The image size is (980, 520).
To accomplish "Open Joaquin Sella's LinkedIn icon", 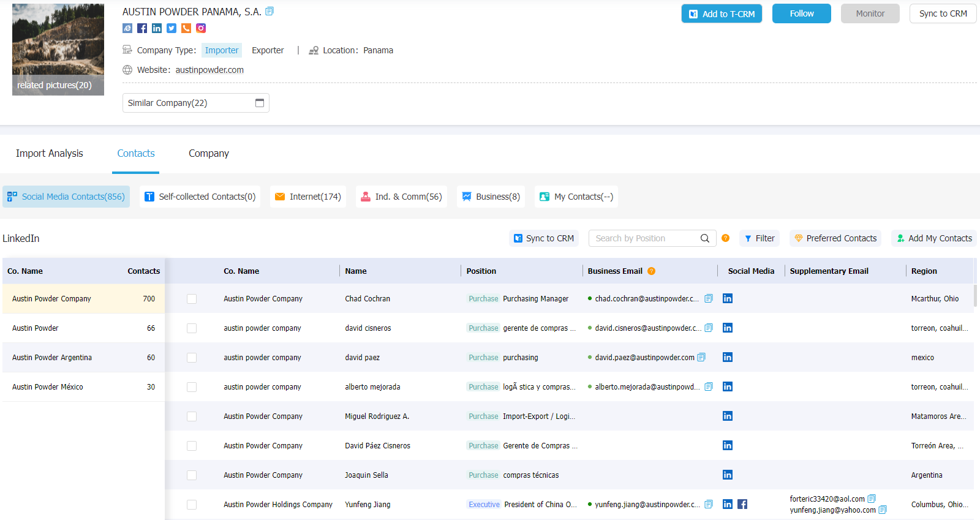I will [x=728, y=475].
